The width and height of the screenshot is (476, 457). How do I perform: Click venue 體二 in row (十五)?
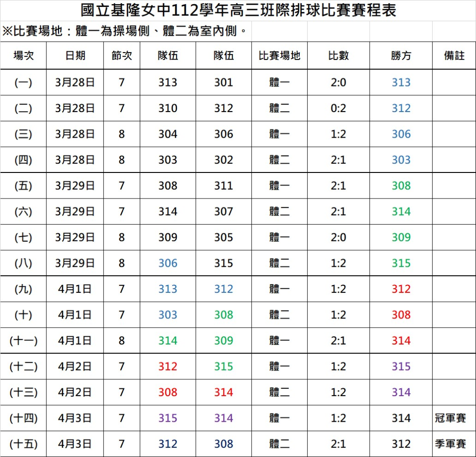[279, 444]
